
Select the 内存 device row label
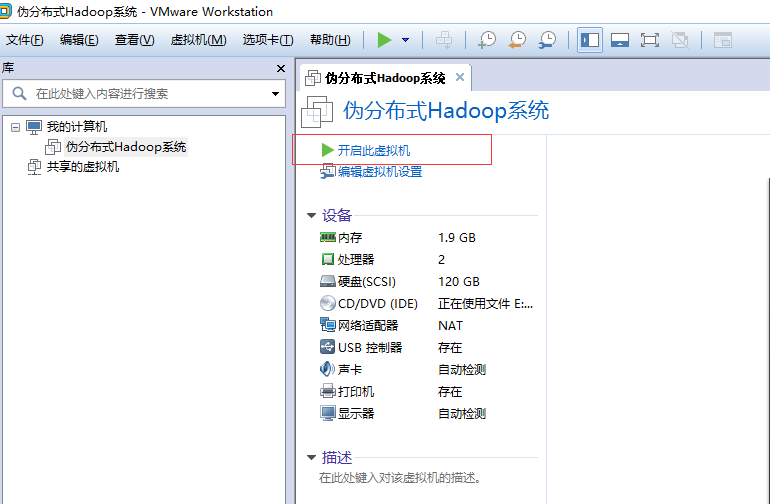point(350,237)
